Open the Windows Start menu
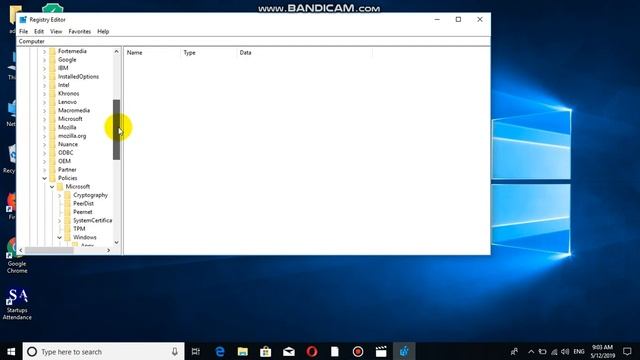Image resolution: width=640 pixels, height=360 pixels. [x=11, y=351]
